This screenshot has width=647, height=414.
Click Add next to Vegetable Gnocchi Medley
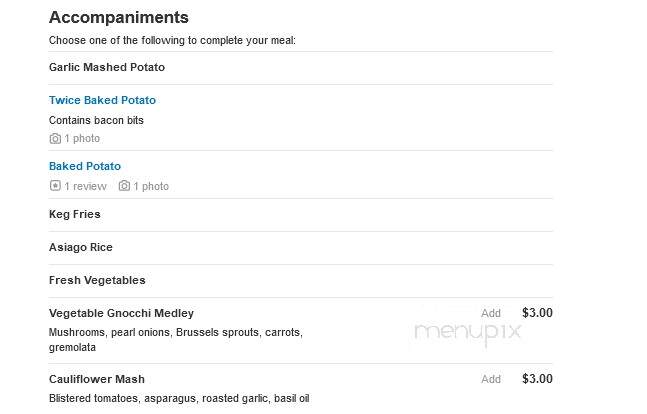[x=491, y=313]
